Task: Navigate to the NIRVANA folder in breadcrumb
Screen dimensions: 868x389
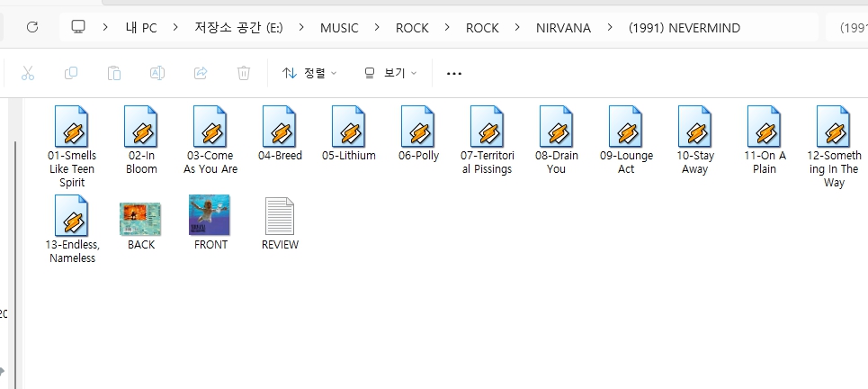Action: 563,28
